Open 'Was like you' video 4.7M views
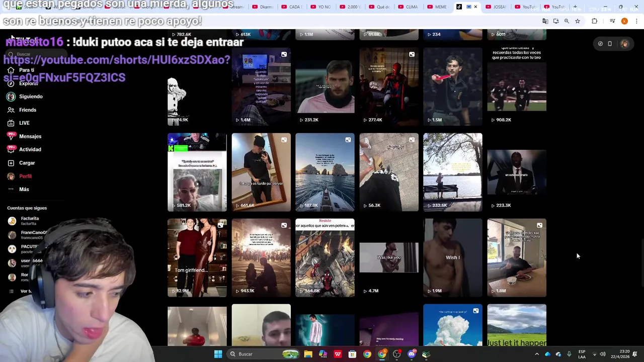 tap(389, 257)
